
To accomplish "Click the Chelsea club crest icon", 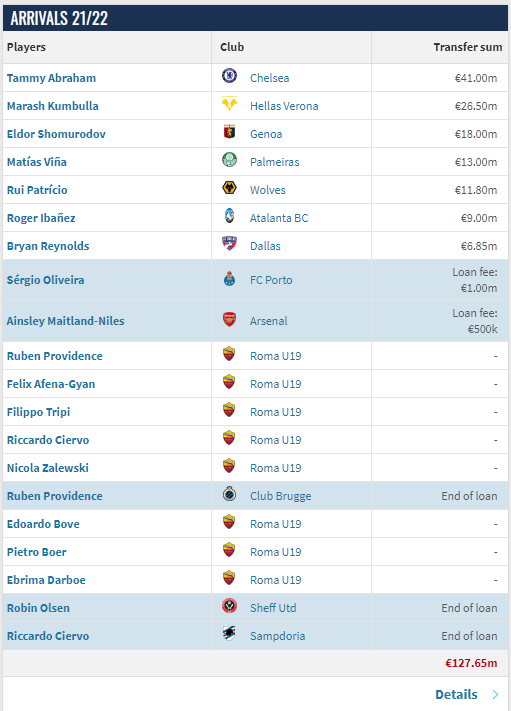I will (x=229, y=75).
